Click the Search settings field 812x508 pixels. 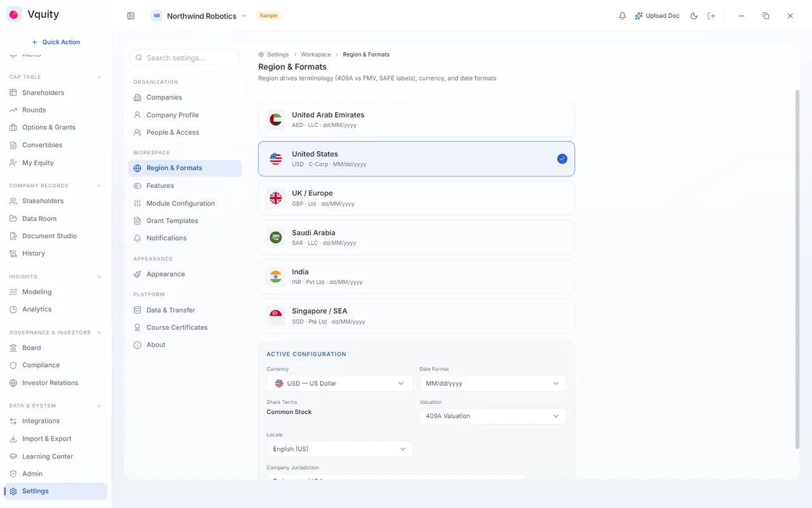coord(185,58)
